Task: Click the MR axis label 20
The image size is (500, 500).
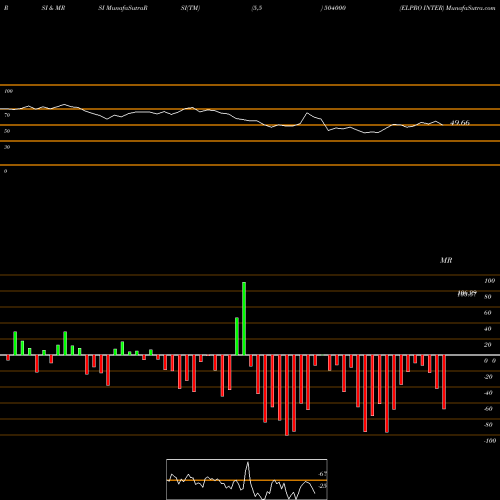Action: [x=487, y=345]
